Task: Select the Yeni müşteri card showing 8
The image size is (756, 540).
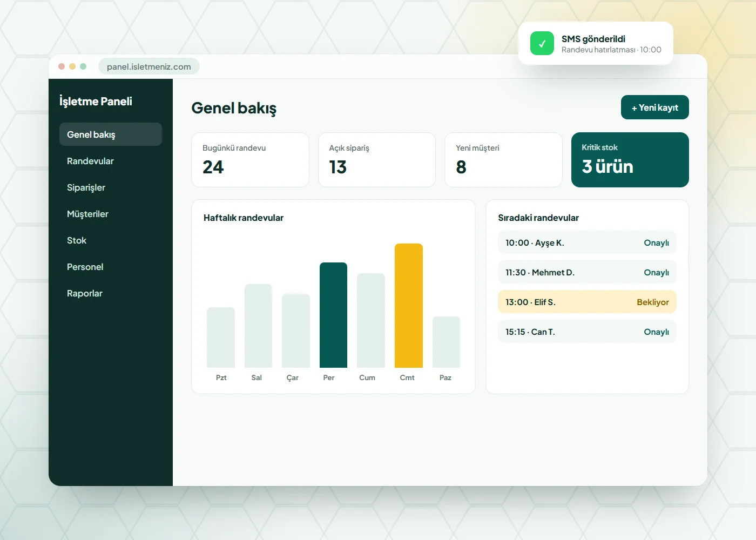Action: point(503,160)
